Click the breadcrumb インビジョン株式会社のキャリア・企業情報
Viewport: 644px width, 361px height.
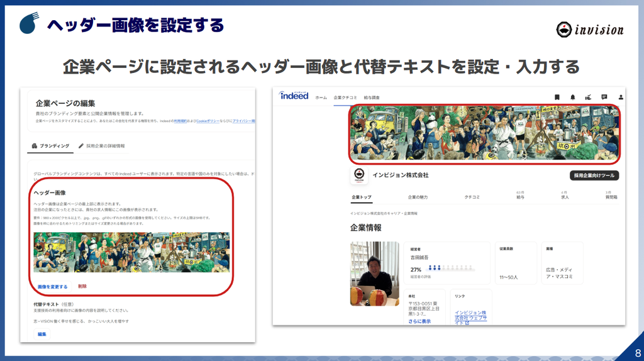coord(384,214)
